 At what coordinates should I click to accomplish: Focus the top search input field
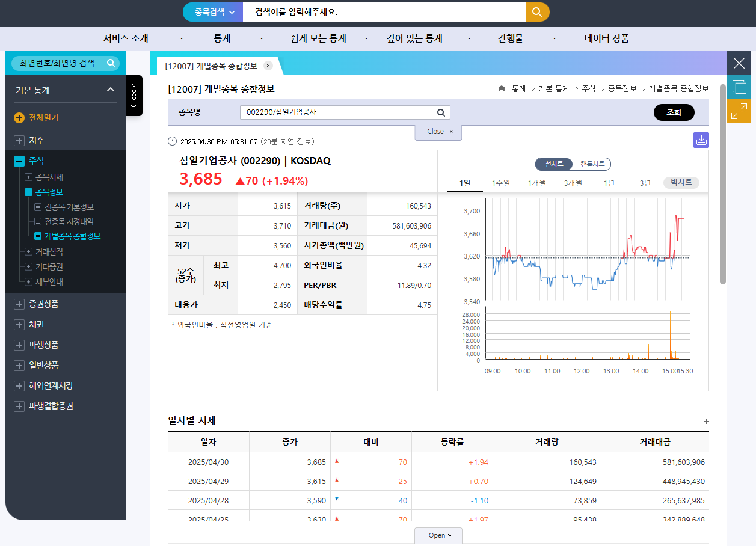[x=384, y=12]
